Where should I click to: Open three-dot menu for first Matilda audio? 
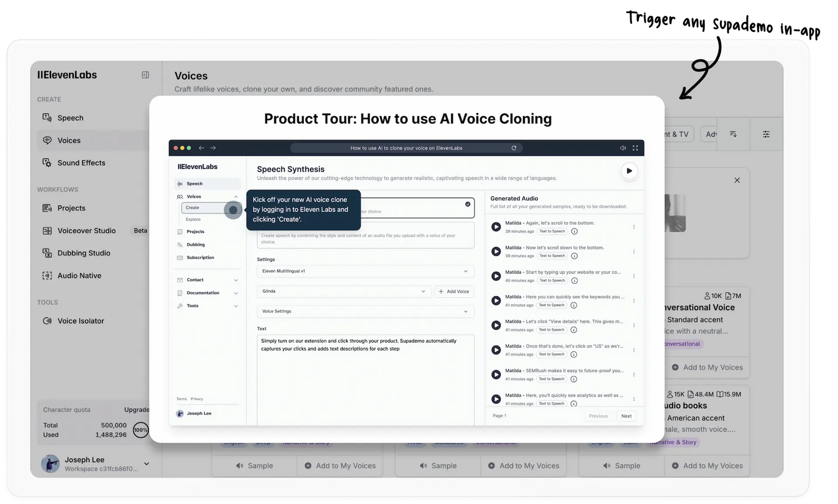(634, 227)
